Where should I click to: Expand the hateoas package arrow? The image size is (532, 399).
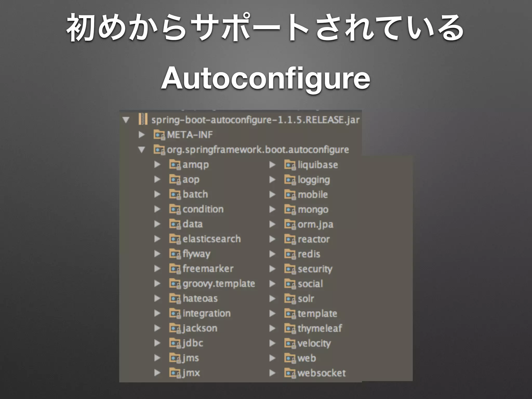pyautogui.click(x=157, y=298)
